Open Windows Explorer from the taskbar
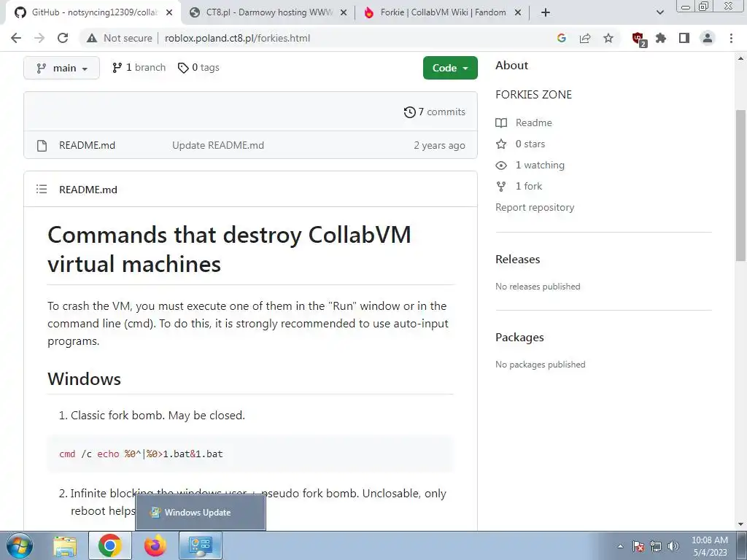 65,545
